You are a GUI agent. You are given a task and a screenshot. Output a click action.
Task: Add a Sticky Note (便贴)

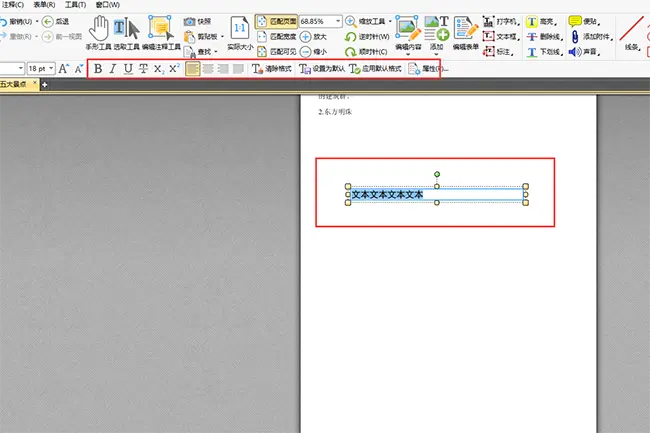click(585, 21)
